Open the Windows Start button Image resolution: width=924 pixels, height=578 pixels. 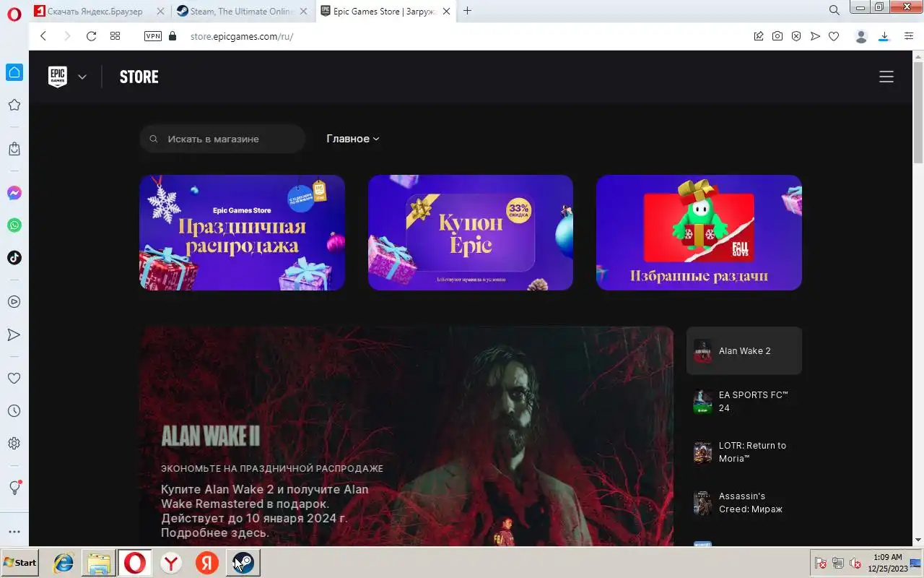click(19, 563)
